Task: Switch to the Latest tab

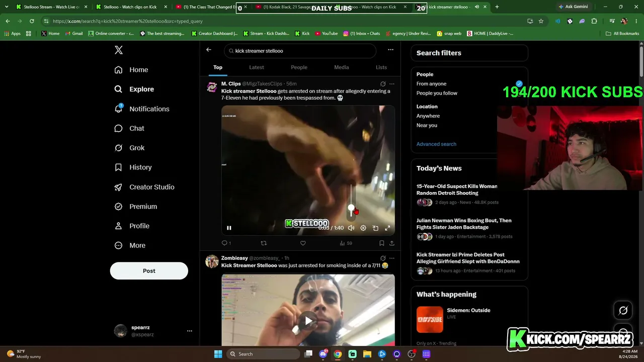Action: (257, 67)
